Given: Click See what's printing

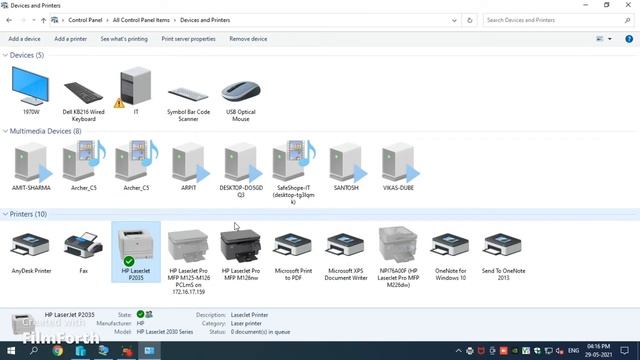Looking at the screenshot, I should point(124,39).
